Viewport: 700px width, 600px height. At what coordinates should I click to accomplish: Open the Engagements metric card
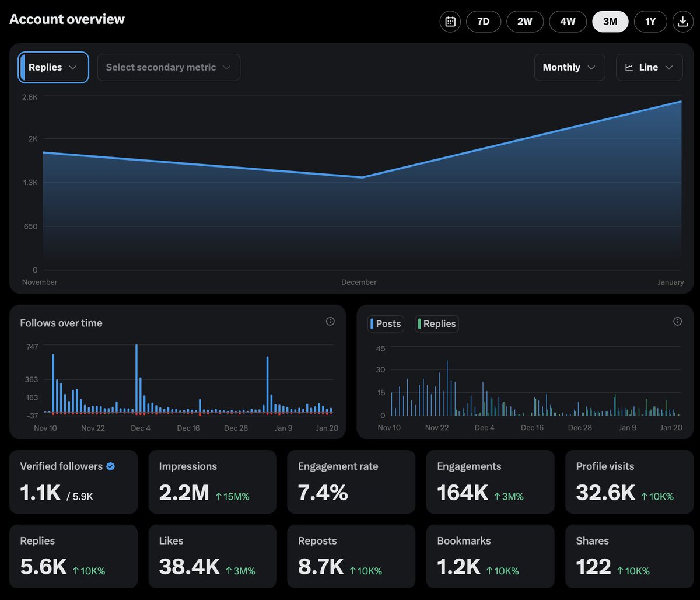491,482
